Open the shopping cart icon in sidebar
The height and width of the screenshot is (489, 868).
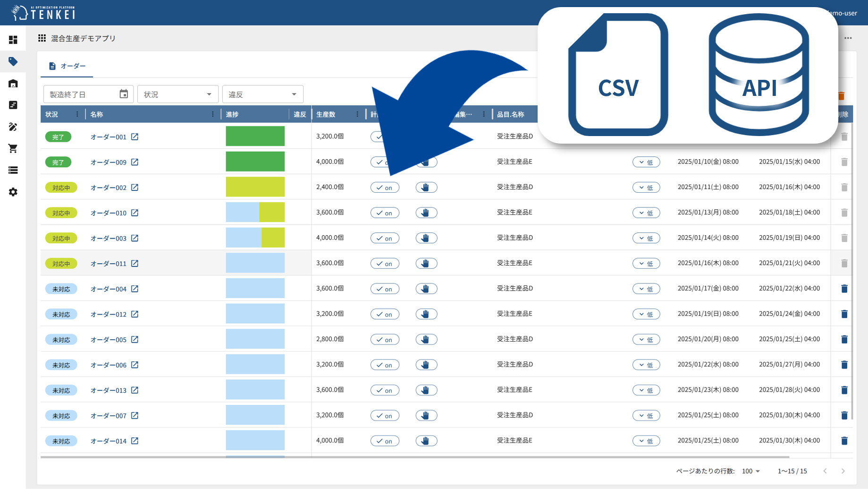[x=13, y=148]
